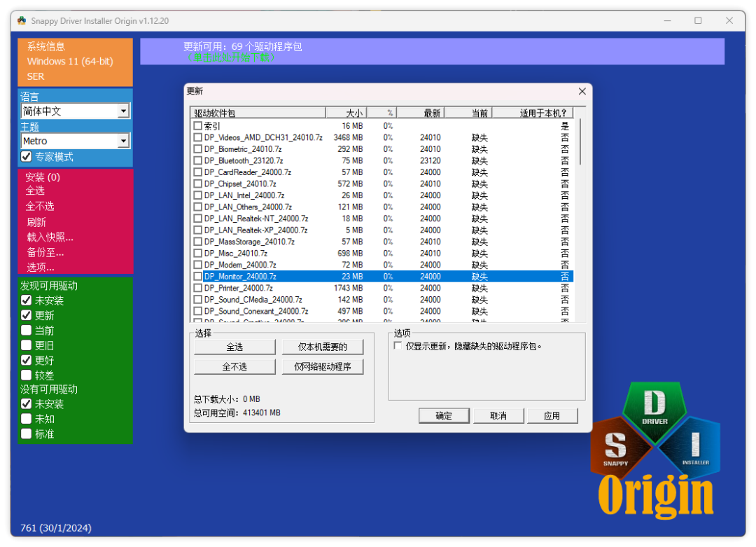
Task: Open 载入快照... in the sidebar
Action: click(x=50, y=237)
